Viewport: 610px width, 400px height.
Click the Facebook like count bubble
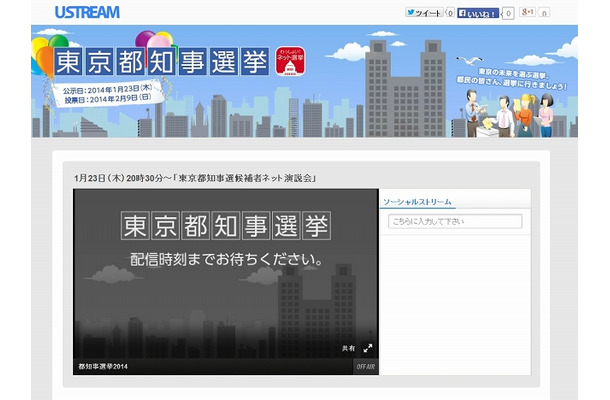(509, 13)
